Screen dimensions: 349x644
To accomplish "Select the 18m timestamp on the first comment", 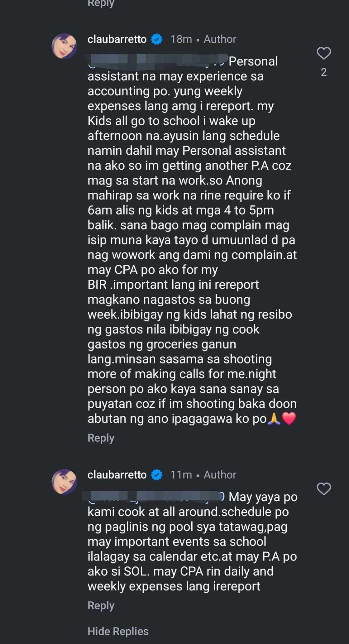I will (182, 40).
